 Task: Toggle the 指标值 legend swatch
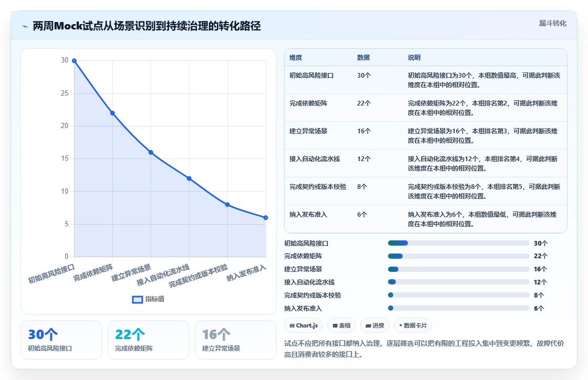pos(137,299)
